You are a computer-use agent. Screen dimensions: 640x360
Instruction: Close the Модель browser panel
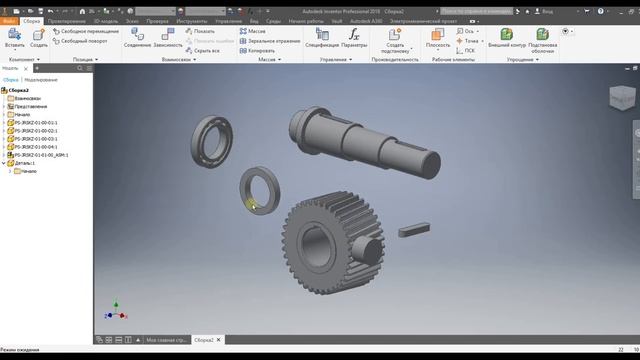click(26, 69)
